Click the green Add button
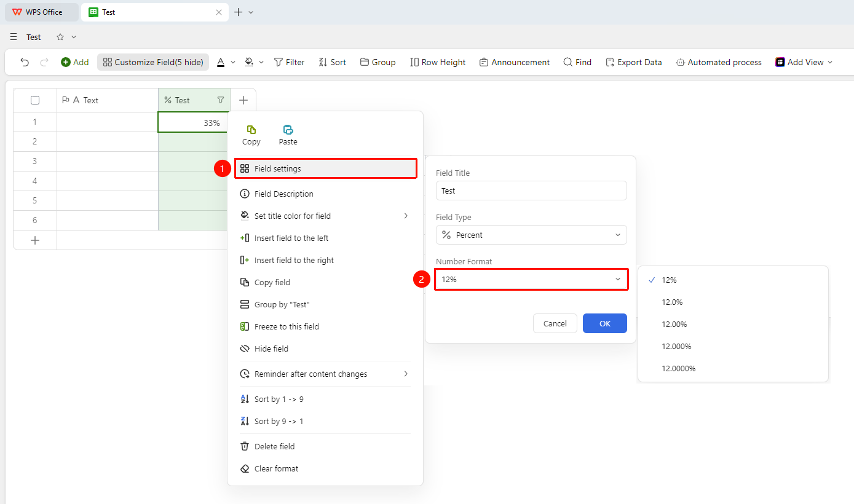854x504 pixels. coord(74,62)
